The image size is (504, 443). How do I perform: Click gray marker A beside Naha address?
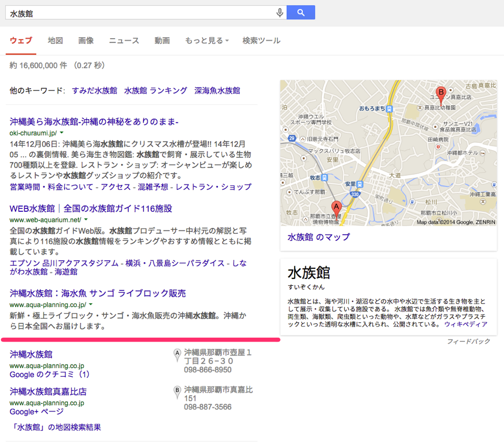[177, 352]
